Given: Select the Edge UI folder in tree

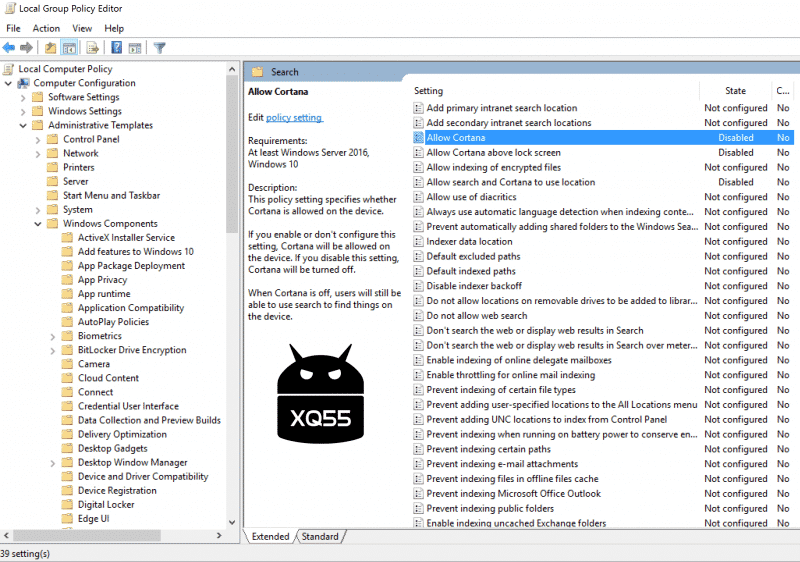Looking at the screenshot, I should tap(93, 519).
